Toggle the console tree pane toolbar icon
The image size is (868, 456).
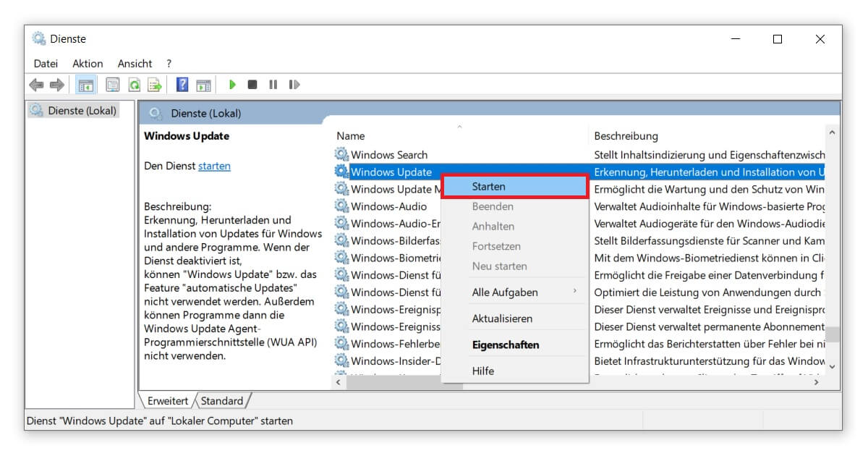[x=86, y=85]
